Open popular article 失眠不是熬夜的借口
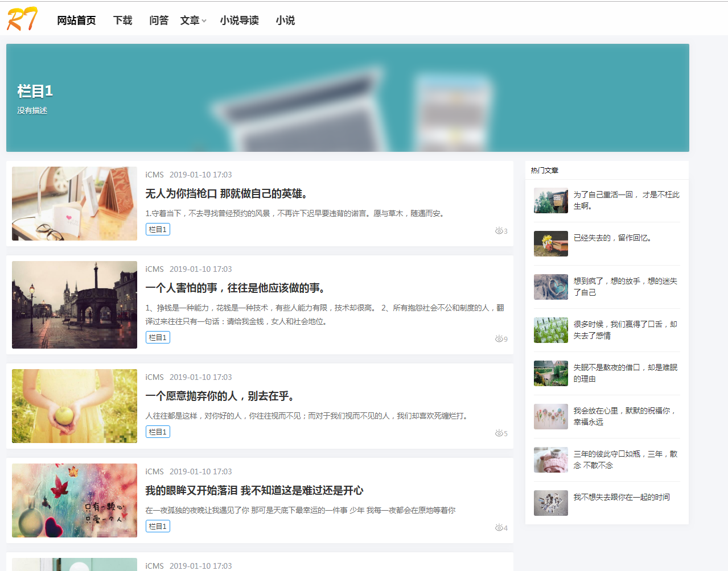This screenshot has width=728, height=571. pos(626,373)
